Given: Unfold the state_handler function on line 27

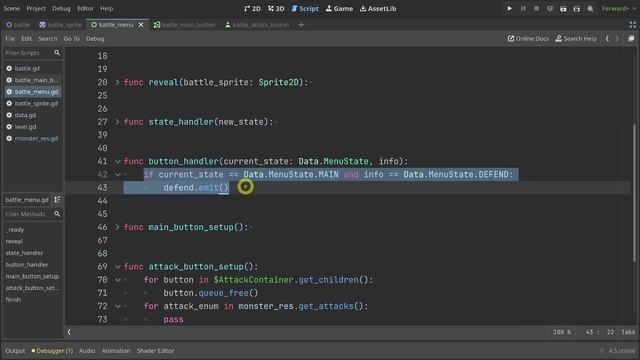Looking at the screenshot, I should coord(118,122).
